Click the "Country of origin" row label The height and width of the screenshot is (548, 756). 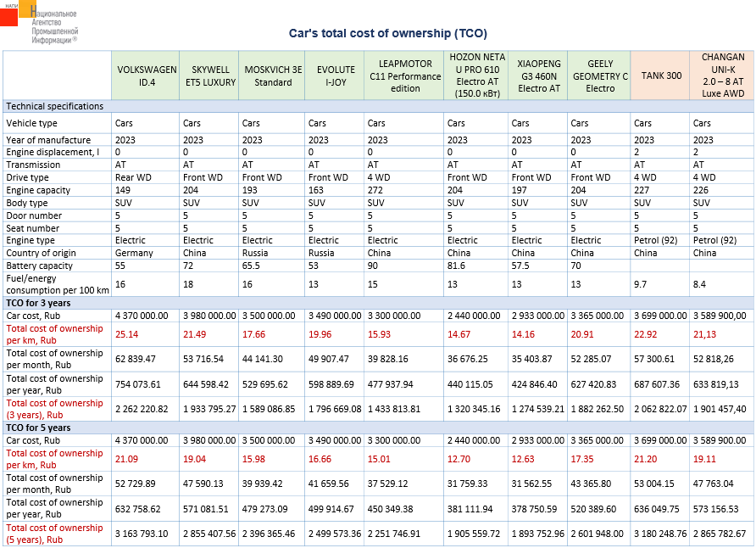pyautogui.click(x=41, y=253)
